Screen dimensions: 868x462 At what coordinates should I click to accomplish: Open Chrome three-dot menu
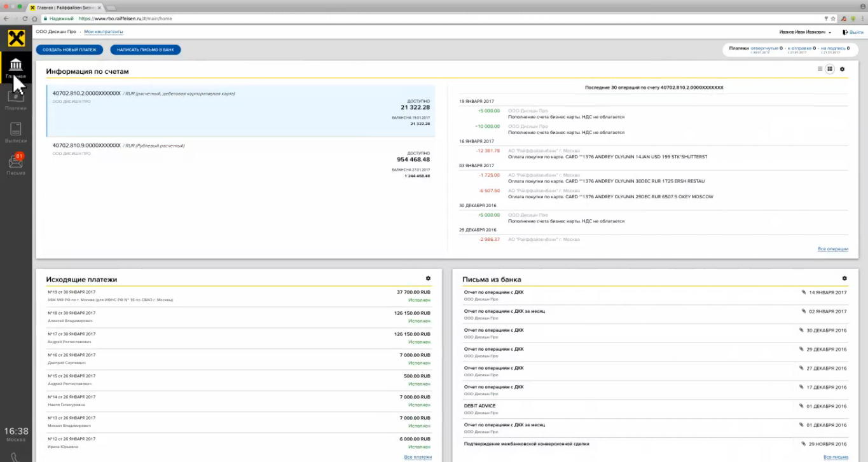862,19
